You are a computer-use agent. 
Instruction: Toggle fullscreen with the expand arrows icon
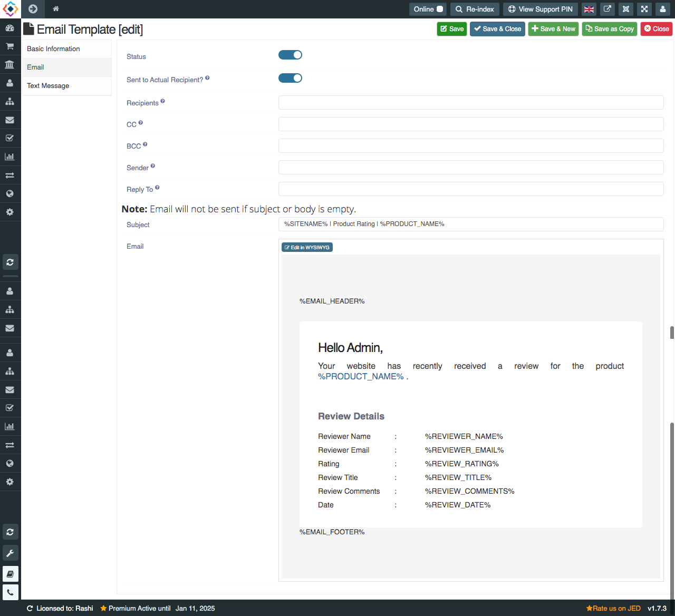pyautogui.click(x=644, y=9)
